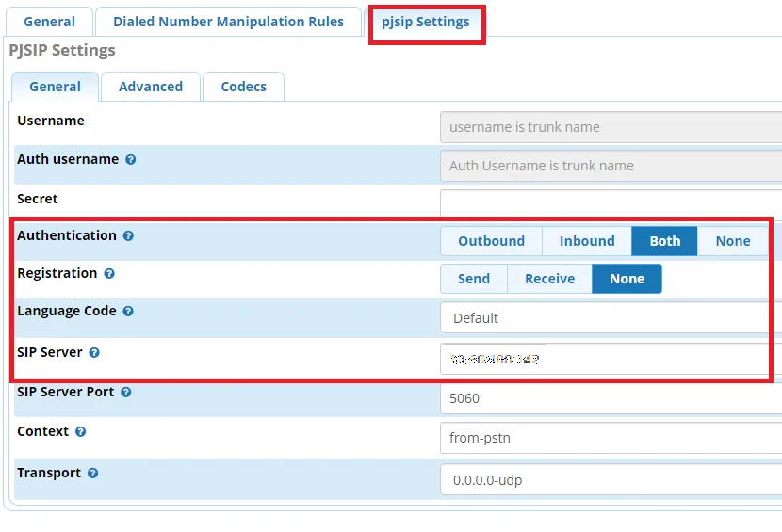
Task: Click the Context field with from-pstn
Action: pos(611,438)
